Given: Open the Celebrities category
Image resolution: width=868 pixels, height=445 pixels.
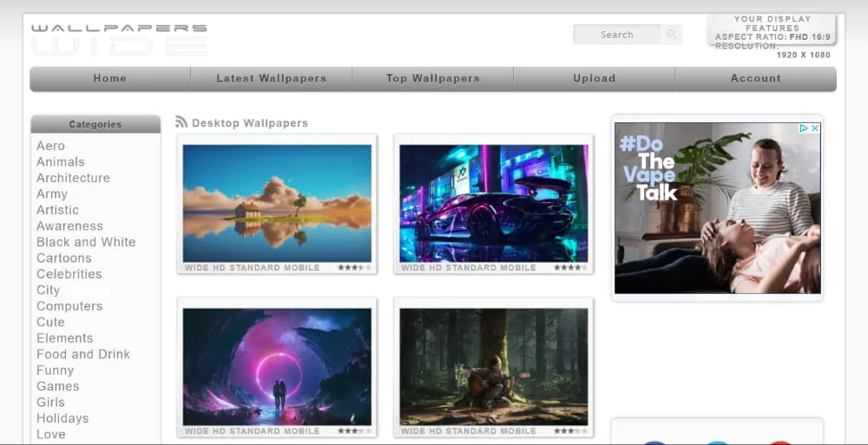Looking at the screenshot, I should click(69, 274).
